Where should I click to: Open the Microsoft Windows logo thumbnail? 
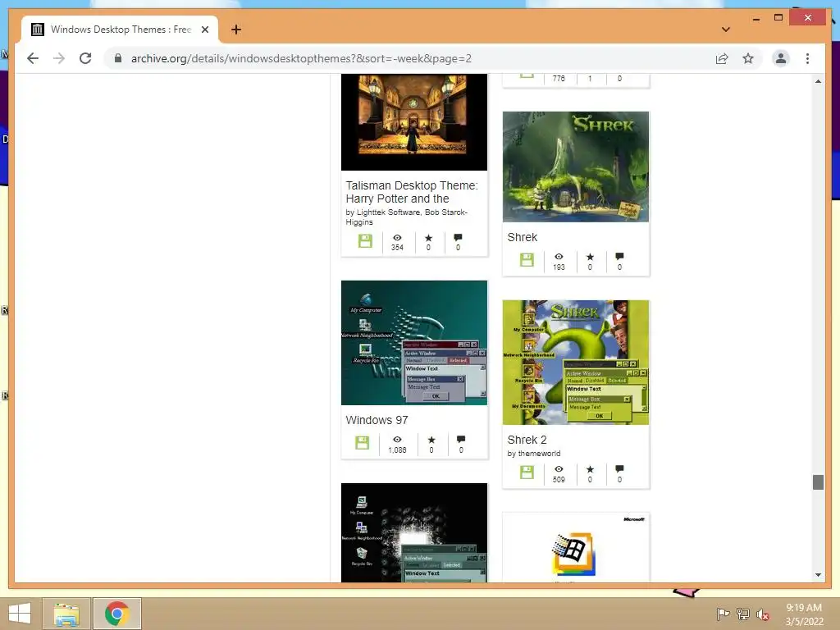pyautogui.click(x=575, y=547)
